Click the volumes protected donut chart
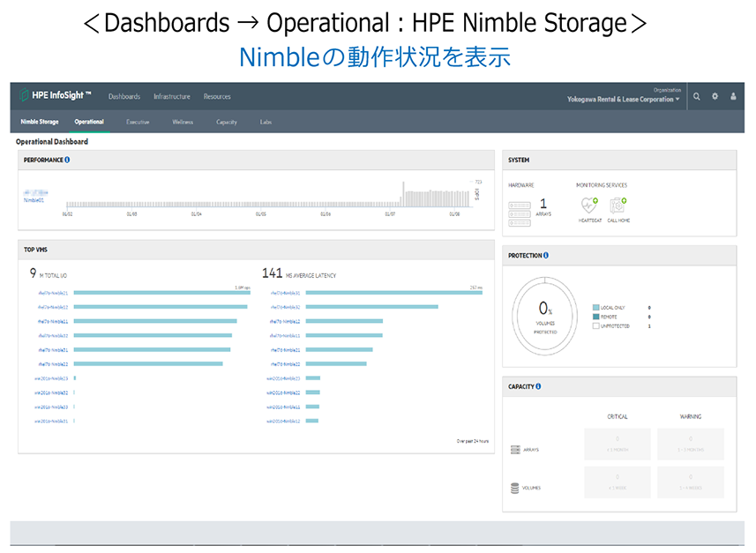Screen dimensions: 756x553 pyautogui.click(x=545, y=316)
